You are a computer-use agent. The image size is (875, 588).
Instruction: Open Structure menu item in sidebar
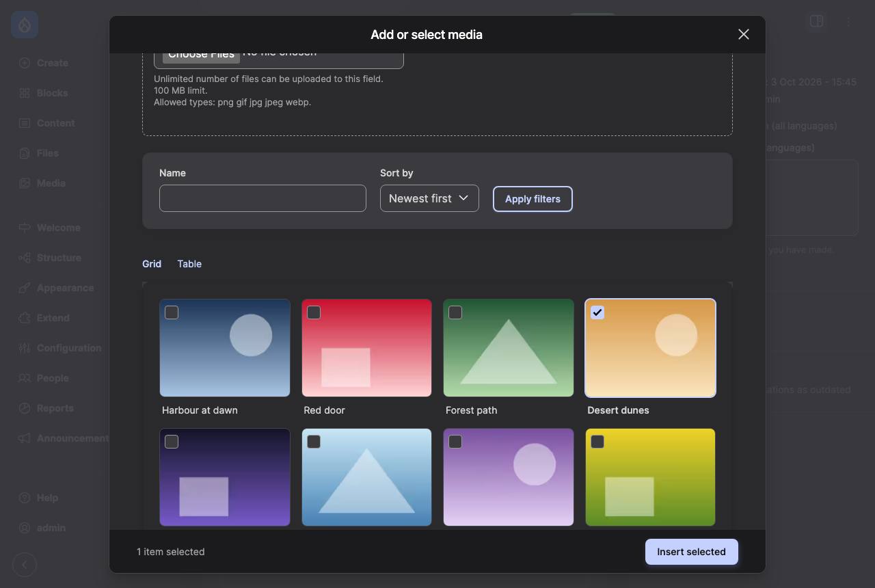[60, 258]
